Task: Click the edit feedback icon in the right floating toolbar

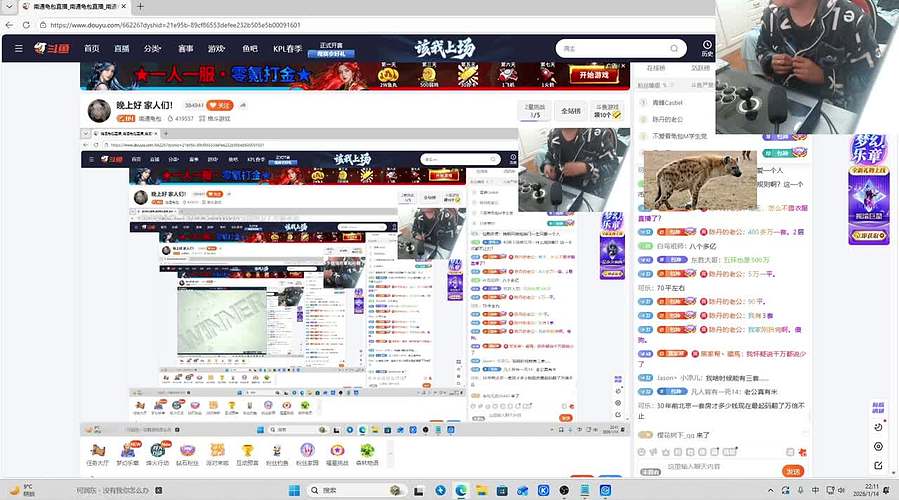Action: pos(878,465)
